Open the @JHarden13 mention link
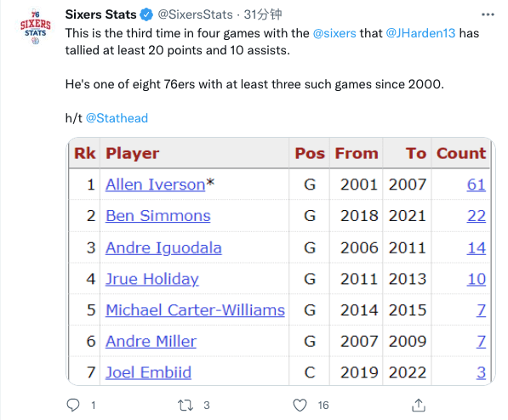This screenshot has width=508, height=420. point(420,33)
